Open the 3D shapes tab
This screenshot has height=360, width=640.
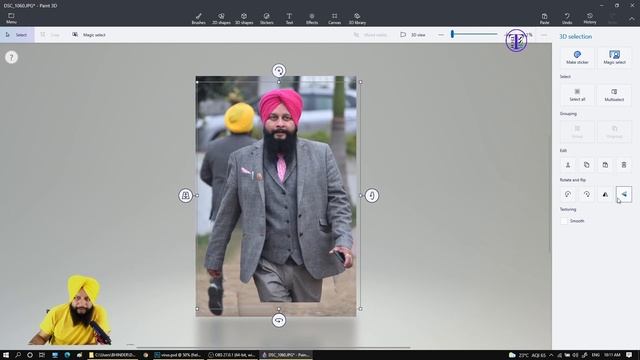pyautogui.click(x=244, y=18)
